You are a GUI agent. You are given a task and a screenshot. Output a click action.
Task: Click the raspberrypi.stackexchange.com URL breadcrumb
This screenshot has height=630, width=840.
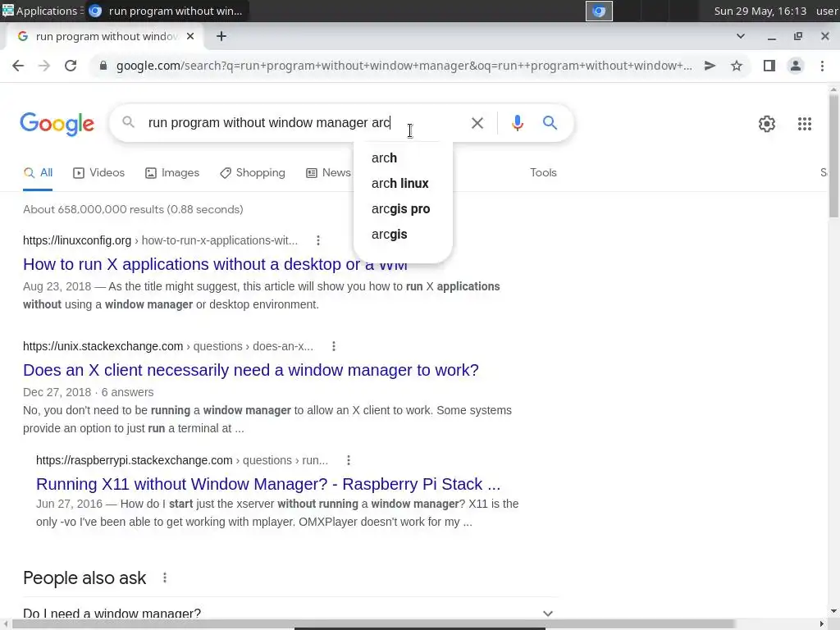182,460
